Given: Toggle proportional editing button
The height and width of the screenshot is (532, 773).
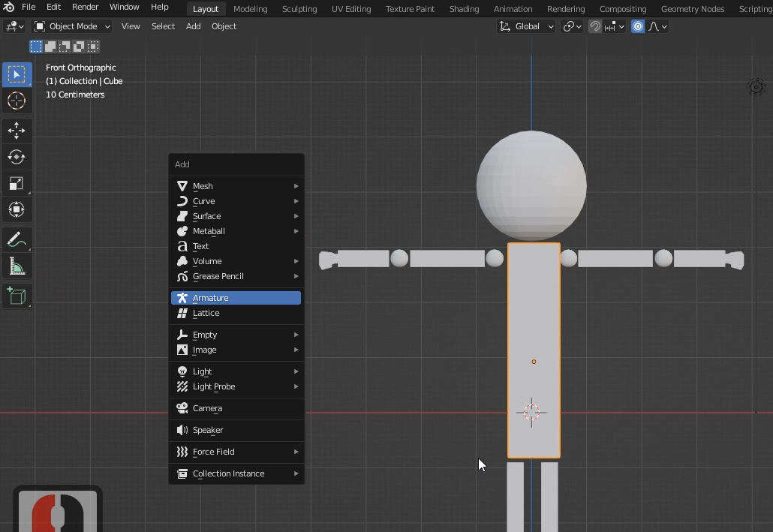Looking at the screenshot, I should 638,26.
